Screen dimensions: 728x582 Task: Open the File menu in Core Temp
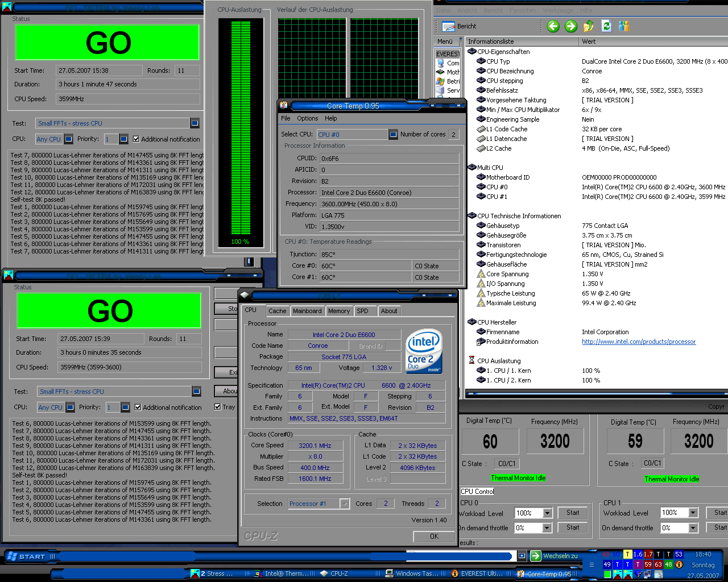coord(286,118)
